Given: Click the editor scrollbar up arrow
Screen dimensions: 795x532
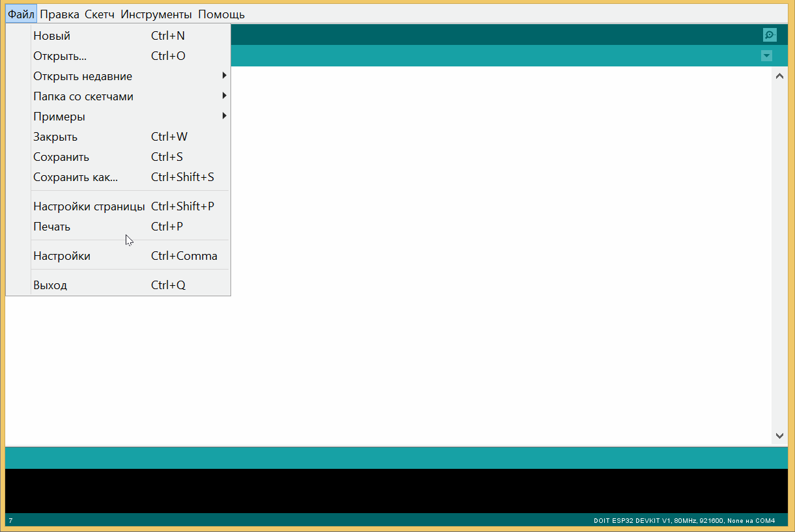Looking at the screenshot, I should tap(779, 76).
